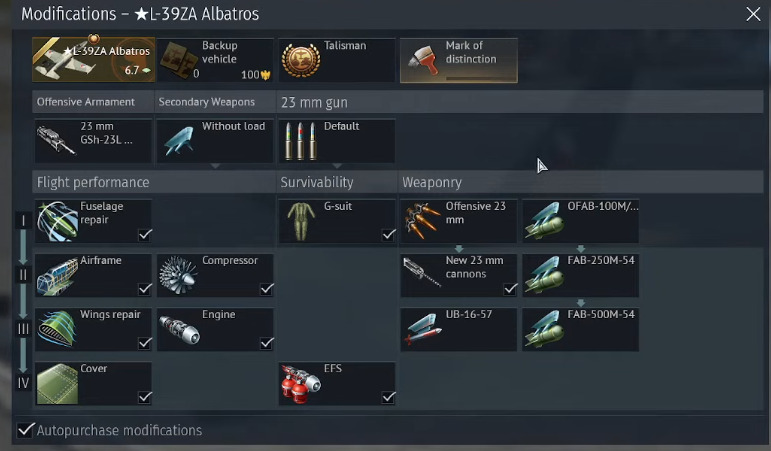Screen dimensions: 771x451
Task: Open the G-suit survivability icon
Action: (301, 221)
